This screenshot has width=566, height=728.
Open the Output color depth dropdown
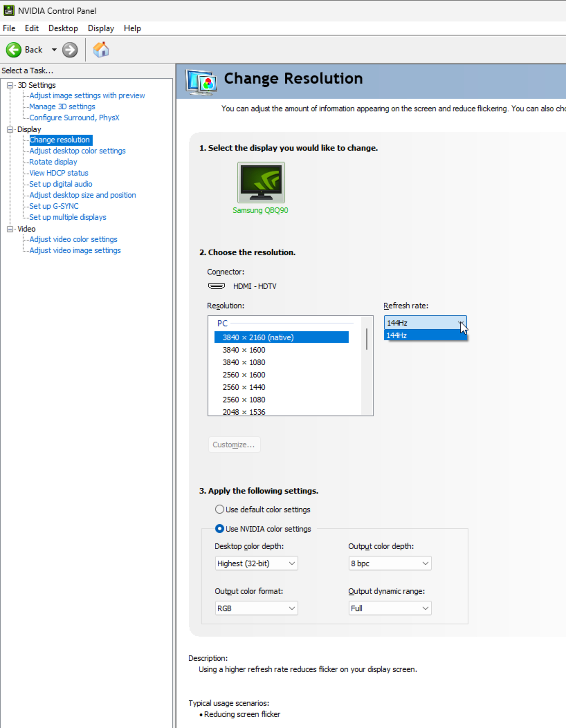[x=390, y=563]
